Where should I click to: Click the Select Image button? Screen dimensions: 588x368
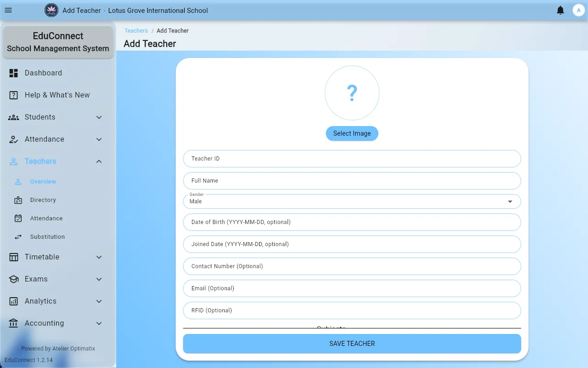[x=352, y=133]
